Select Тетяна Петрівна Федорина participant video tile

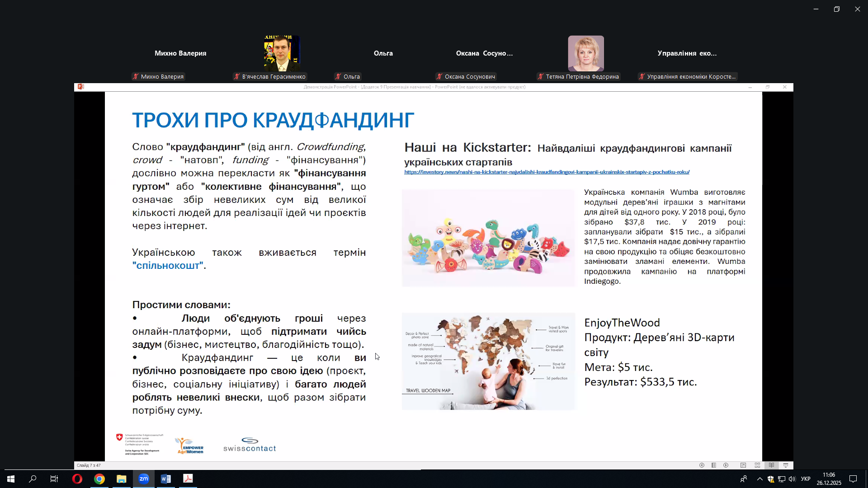pyautogui.click(x=586, y=53)
